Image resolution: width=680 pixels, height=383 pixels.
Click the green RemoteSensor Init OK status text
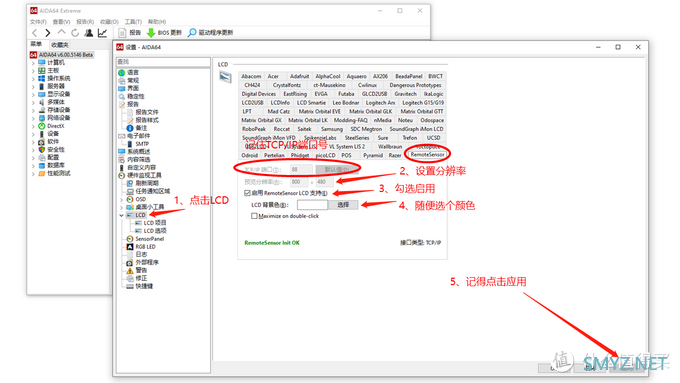coord(272,242)
